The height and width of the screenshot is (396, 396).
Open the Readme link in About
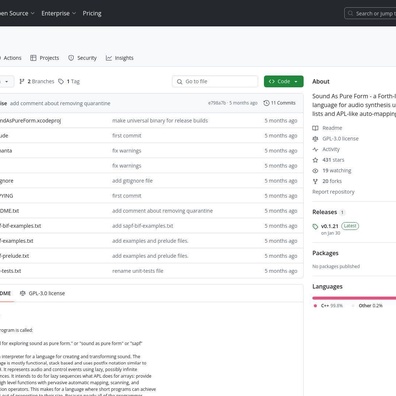[x=332, y=128]
